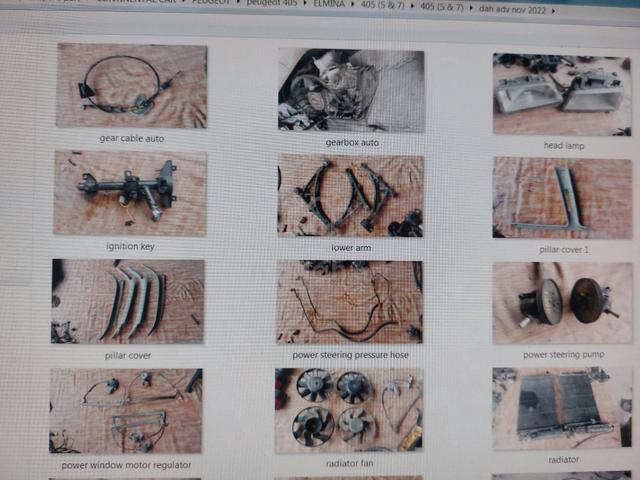Select the pillar cover image with four trims
Screen dimensions: 640x480
coord(128,302)
